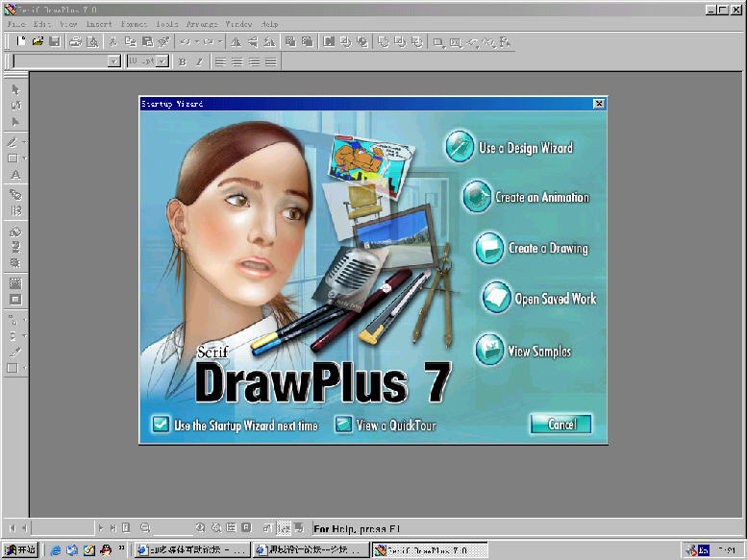Select the Pencil line tool
The height and width of the screenshot is (560, 747).
tap(12, 142)
